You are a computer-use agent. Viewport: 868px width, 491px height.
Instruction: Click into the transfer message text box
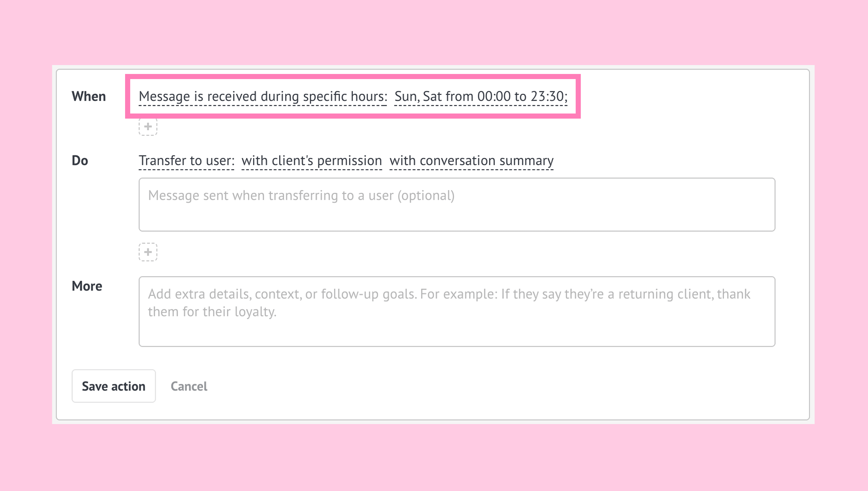pos(457,204)
